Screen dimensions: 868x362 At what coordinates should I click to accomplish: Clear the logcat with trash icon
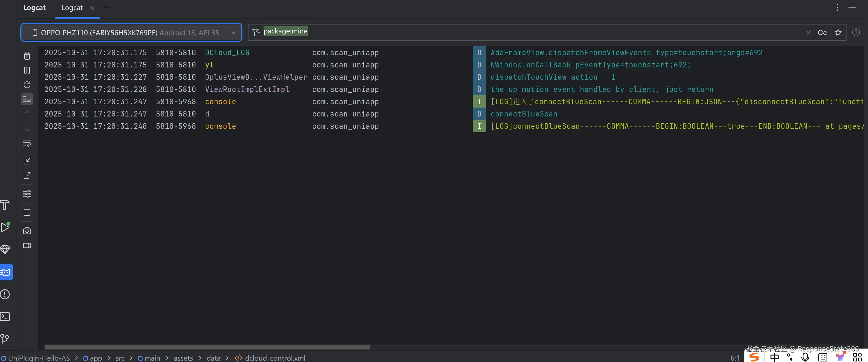[x=27, y=55]
